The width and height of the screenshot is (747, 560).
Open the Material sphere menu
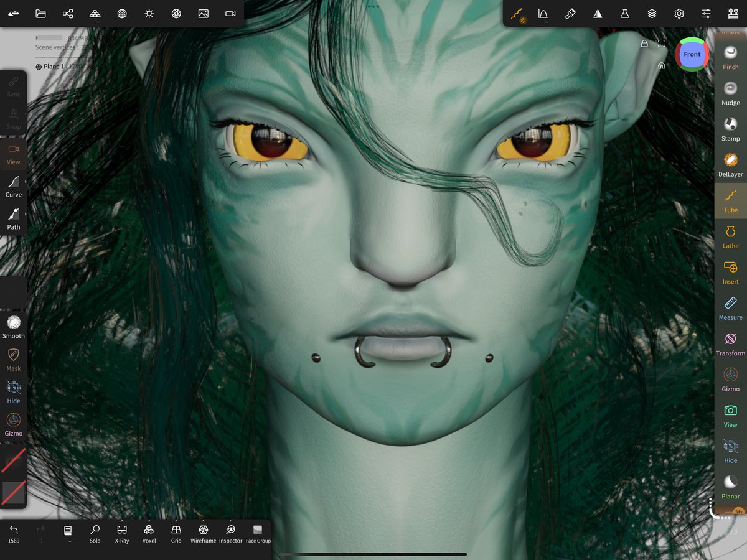click(x=122, y=13)
